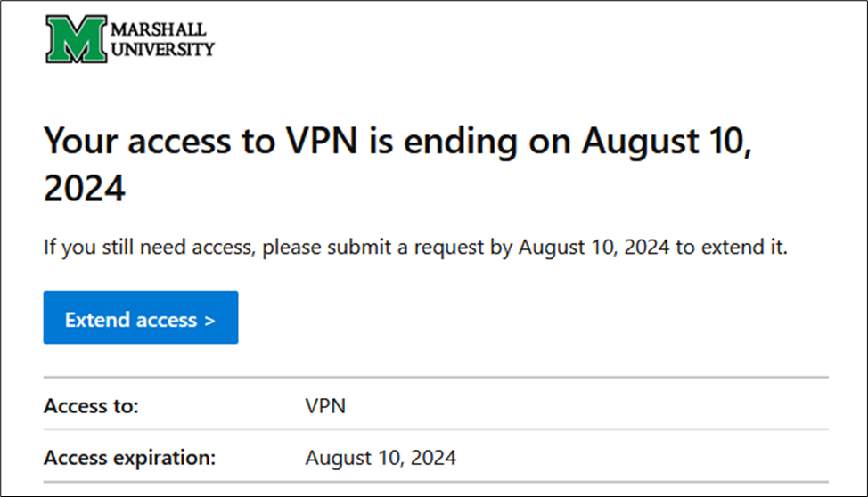Click the '2024' on the heading's second line
868x497 pixels.
click(x=84, y=188)
